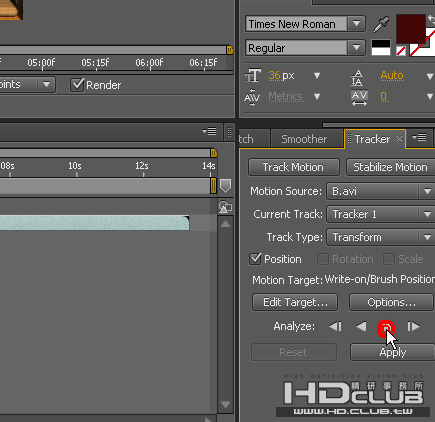Pick the eyedropper tool in Character panel
The image size is (435, 422).
pyautogui.click(x=381, y=24)
